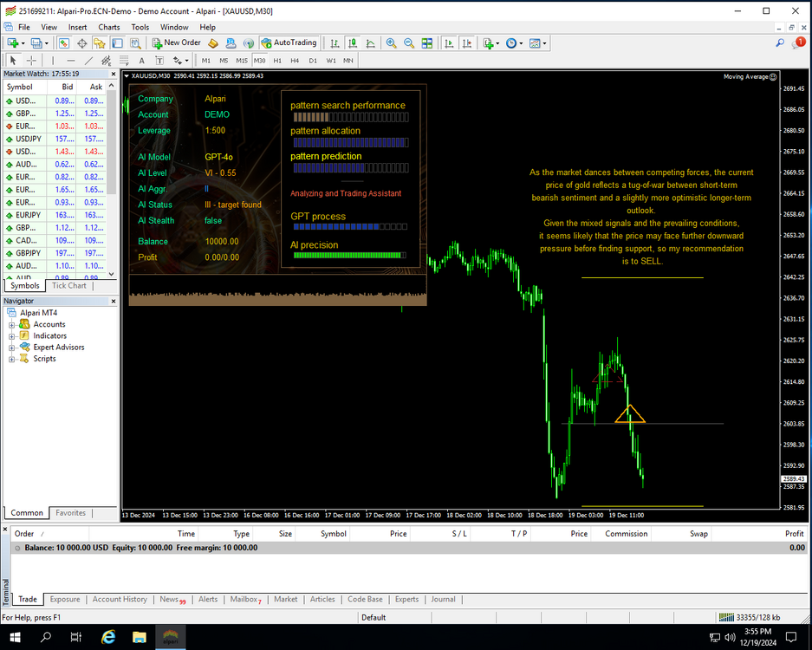Open the notifications chat bubble icon
The height and width of the screenshot is (650, 812).
click(x=798, y=43)
